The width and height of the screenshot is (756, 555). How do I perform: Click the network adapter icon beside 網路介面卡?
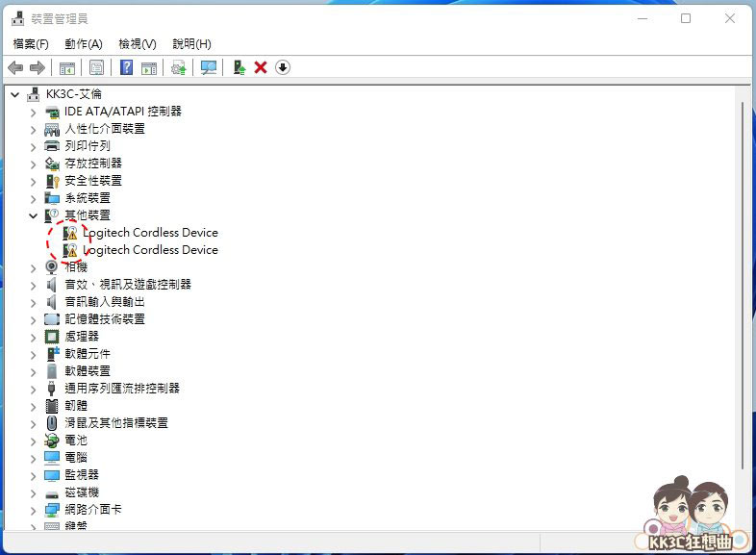(x=52, y=510)
